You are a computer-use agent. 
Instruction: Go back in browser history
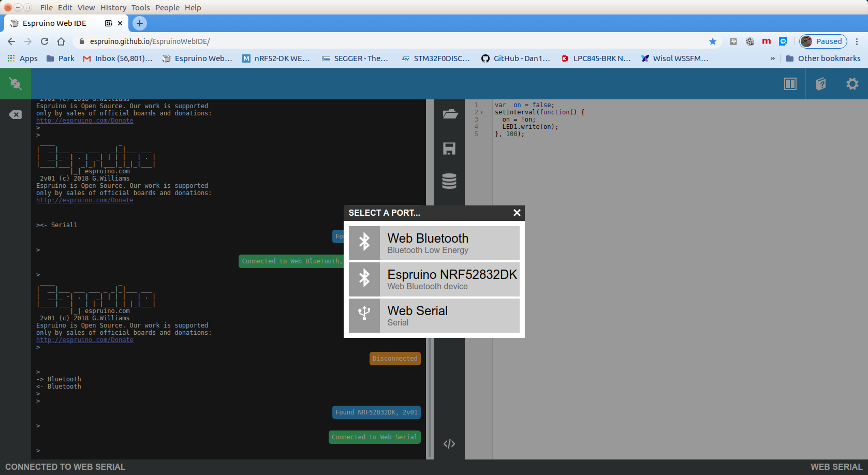11,41
